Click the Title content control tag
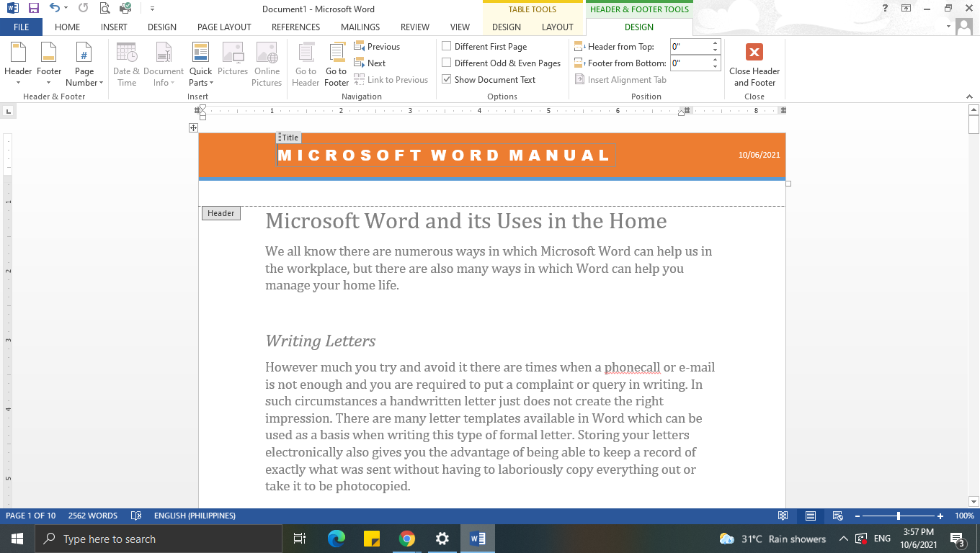Screen dimensions: 980x553 coord(289,138)
